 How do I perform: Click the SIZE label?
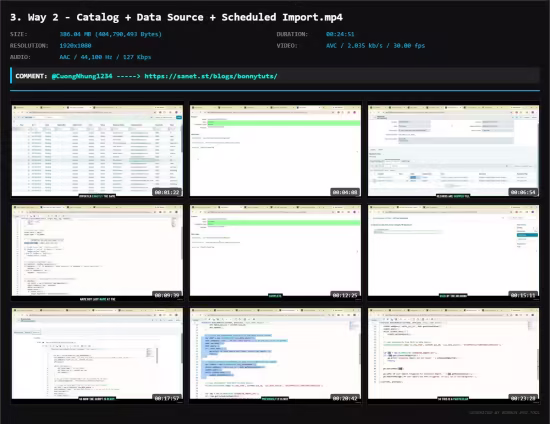[x=19, y=34]
